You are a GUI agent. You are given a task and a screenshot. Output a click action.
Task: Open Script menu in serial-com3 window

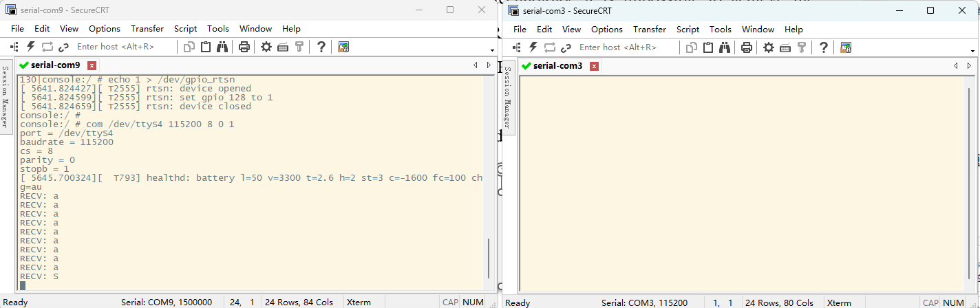click(x=688, y=29)
